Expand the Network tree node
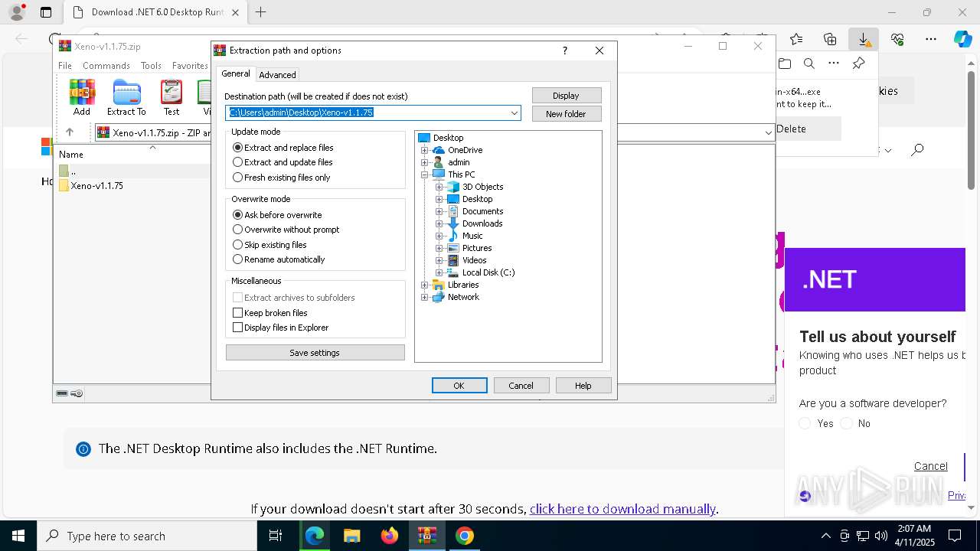 tap(425, 297)
